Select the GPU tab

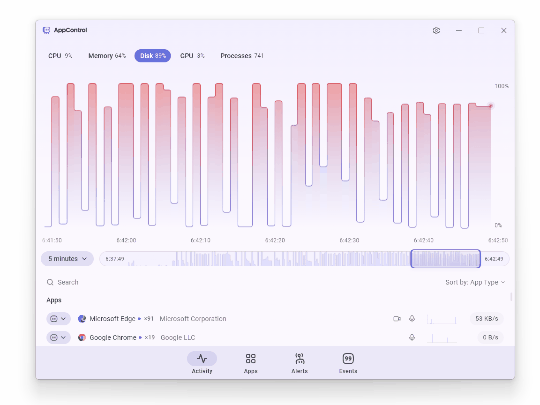(x=192, y=55)
